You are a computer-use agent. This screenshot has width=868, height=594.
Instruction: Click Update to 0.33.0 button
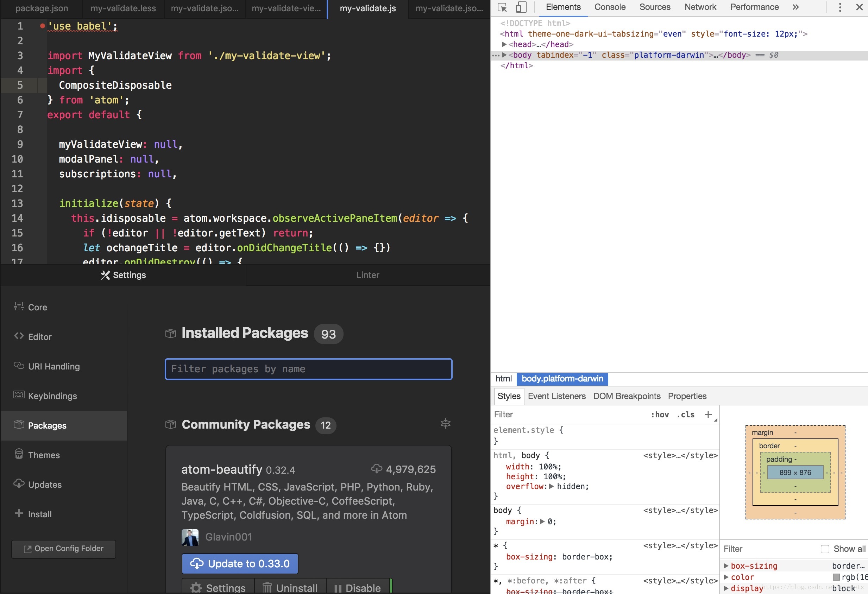coord(240,563)
